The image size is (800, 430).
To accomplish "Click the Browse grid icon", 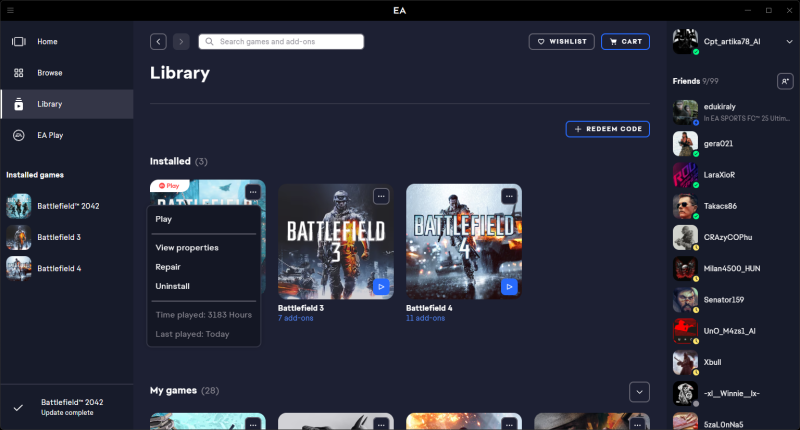I will (19, 73).
